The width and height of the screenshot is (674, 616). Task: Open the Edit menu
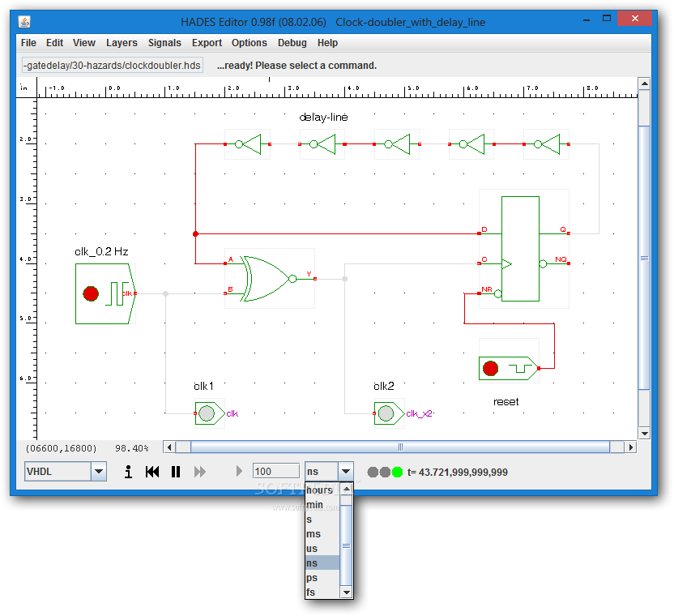coord(54,43)
